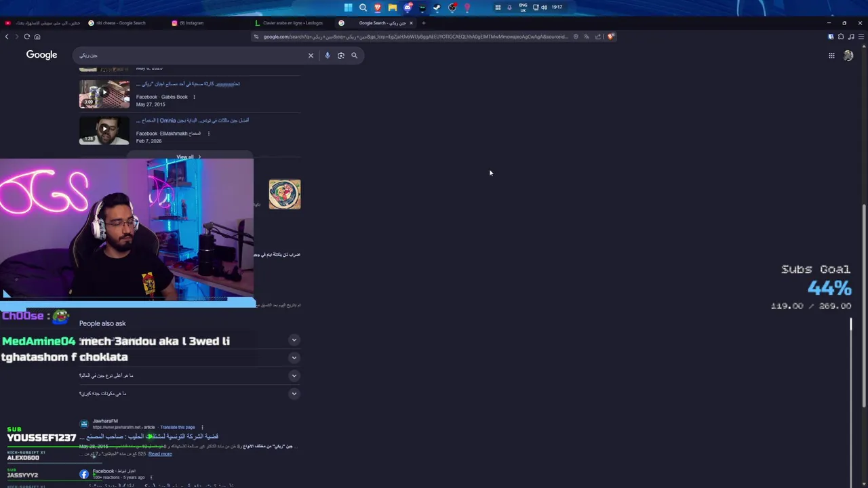Open the browser home page
The image size is (868, 488).
click(x=37, y=37)
